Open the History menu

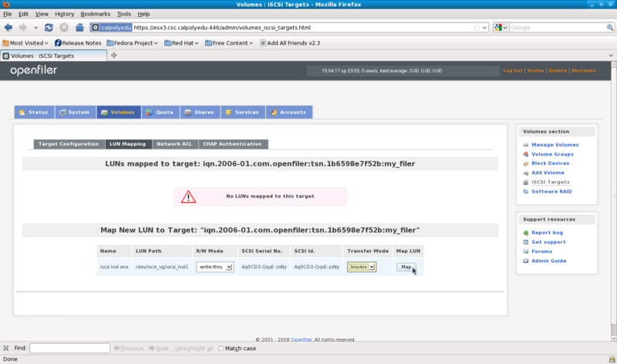click(65, 14)
